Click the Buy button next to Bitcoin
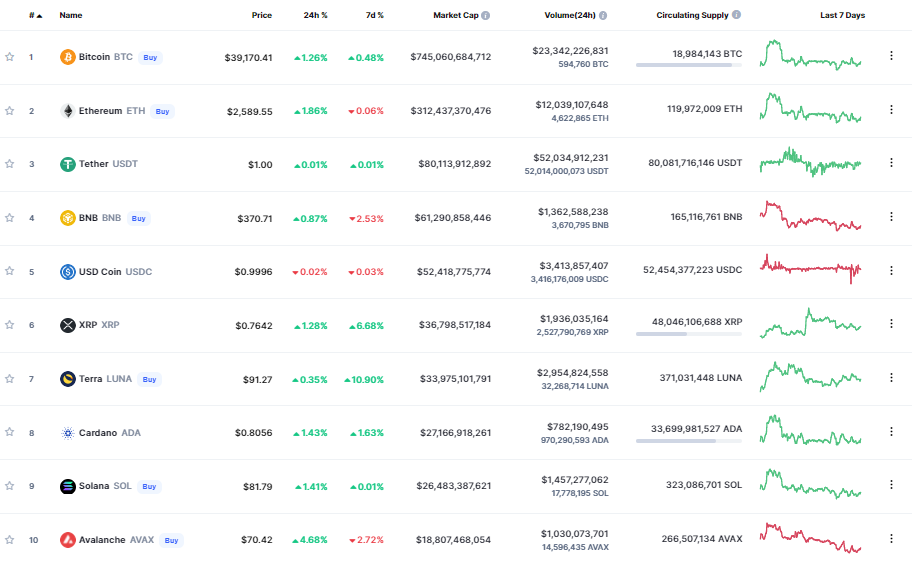Viewport: 920px width, 565px height. (150, 57)
